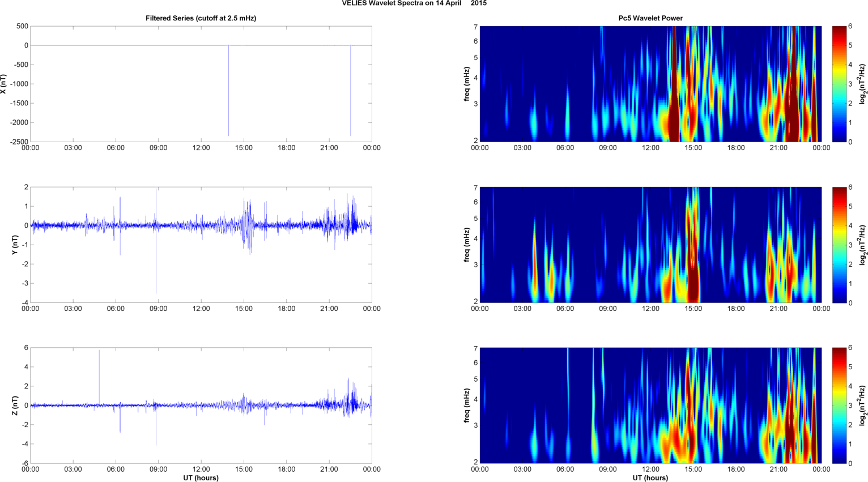Click 'freq (mHz)' label of top spectrogram

point(466,84)
